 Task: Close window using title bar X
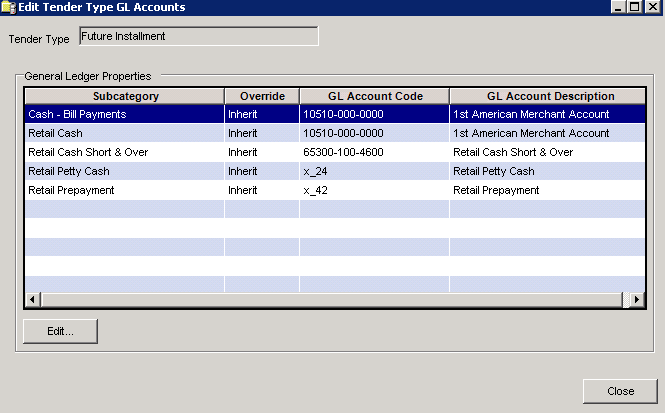click(653, 7)
